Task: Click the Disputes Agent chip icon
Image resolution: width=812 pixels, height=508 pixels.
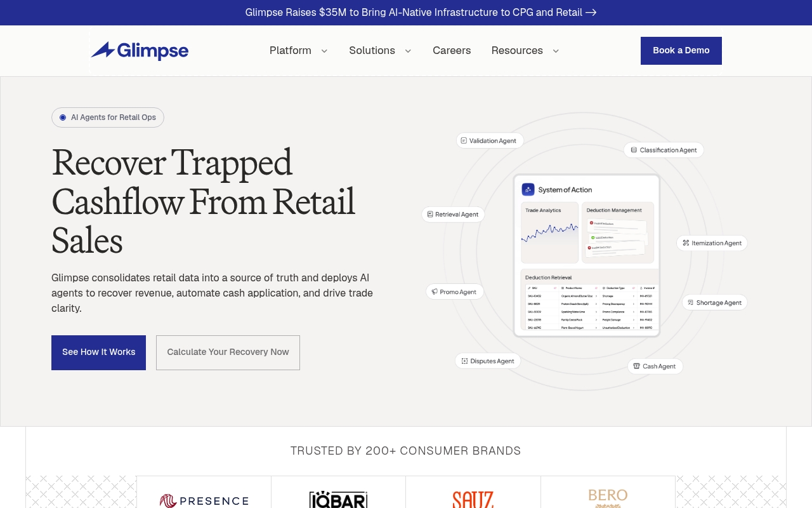Action: (x=464, y=361)
